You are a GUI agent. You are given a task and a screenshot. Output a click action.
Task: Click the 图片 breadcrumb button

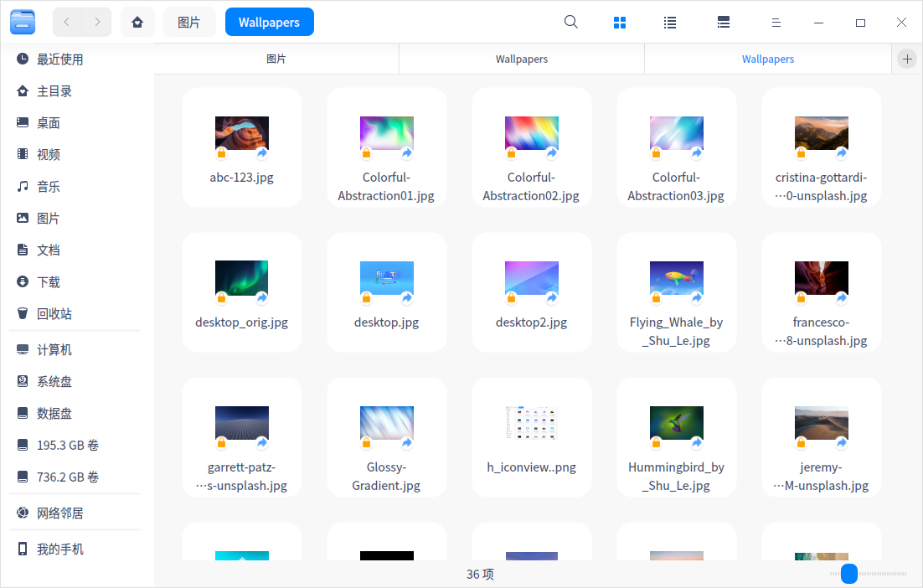[x=189, y=23]
